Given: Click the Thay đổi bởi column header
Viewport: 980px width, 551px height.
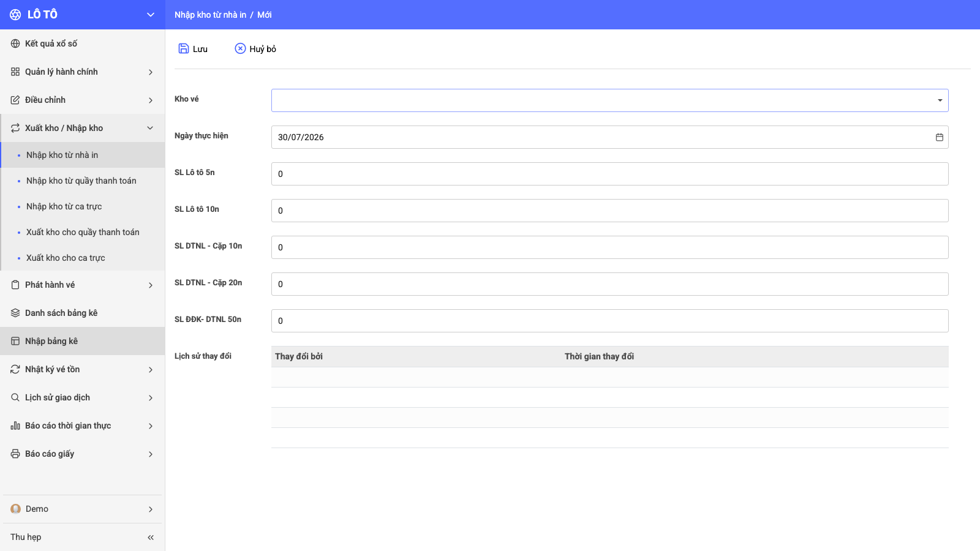Looking at the screenshot, I should [x=299, y=356].
